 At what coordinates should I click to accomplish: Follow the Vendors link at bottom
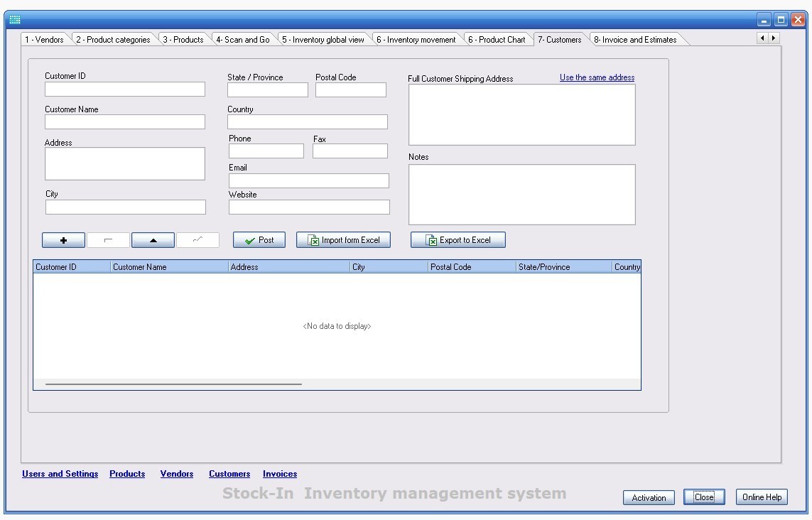click(x=177, y=474)
